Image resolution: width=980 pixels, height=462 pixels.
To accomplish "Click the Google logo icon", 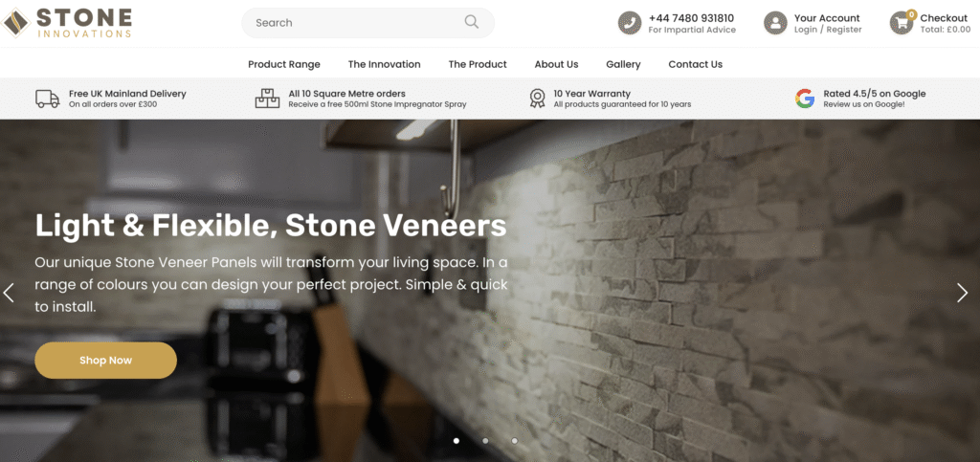I will tap(805, 99).
